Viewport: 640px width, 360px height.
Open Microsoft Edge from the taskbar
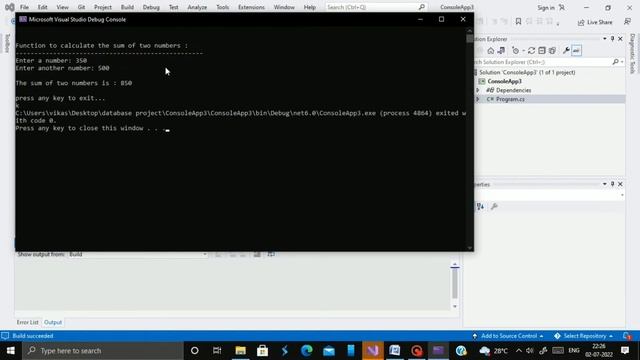coord(307,351)
